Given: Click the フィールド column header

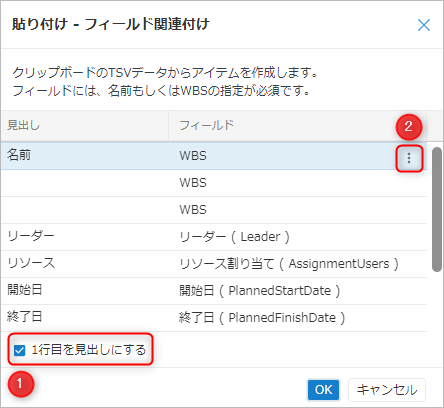Looking at the screenshot, I should click(297, 125).
